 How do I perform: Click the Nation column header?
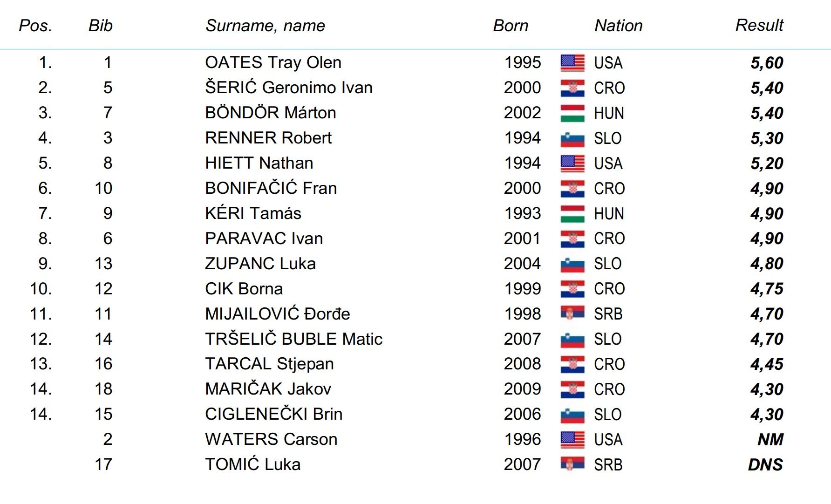[x=618, y=26]
